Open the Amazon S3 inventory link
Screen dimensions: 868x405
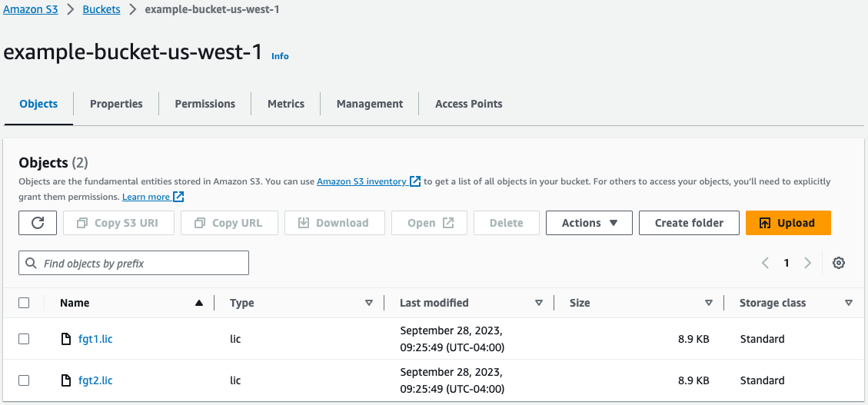(369, 181)
